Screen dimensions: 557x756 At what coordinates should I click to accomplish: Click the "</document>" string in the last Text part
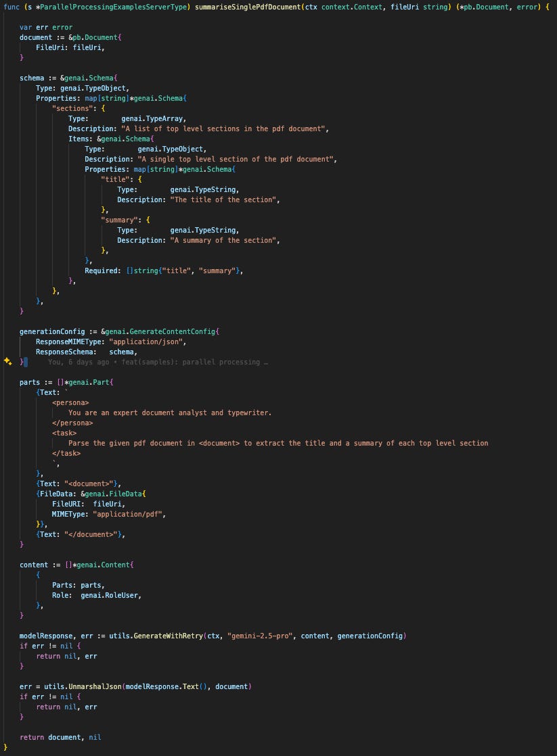tap(91, 534)
